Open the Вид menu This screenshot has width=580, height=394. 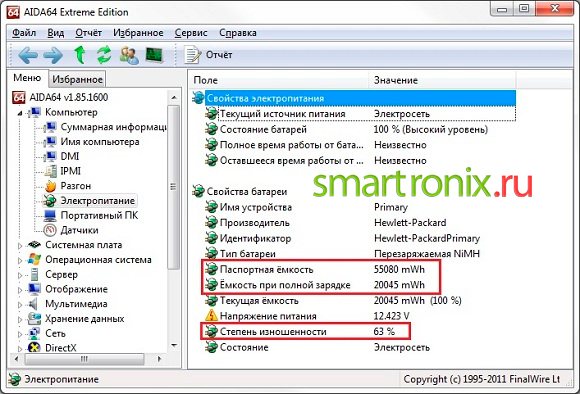click(55, 33)
